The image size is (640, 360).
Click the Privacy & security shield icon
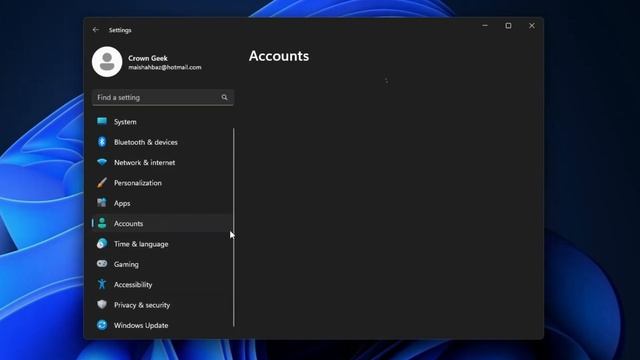[x=102, y=304]
